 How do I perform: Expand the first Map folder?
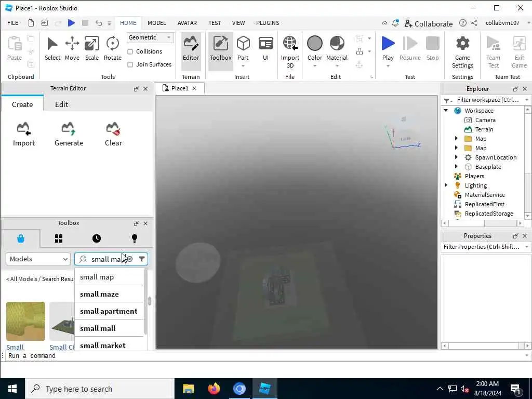456,138
